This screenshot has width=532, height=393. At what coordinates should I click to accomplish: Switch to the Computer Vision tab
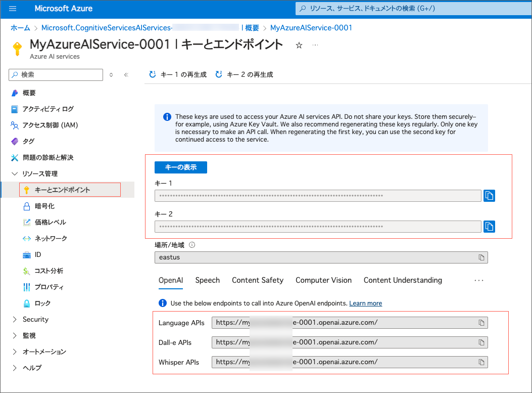323,280
